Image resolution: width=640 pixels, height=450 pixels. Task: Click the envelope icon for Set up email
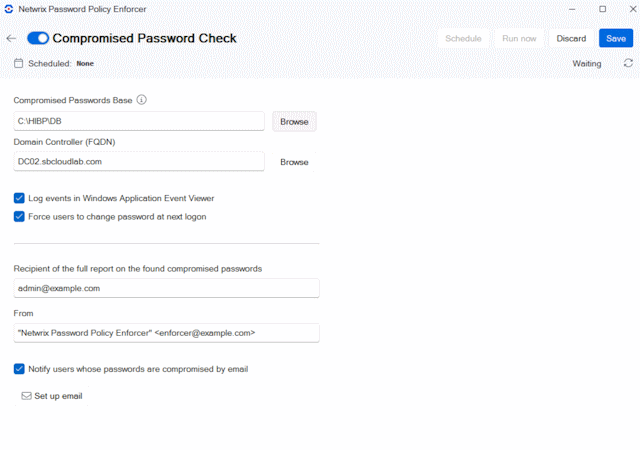tap(27, 396)
